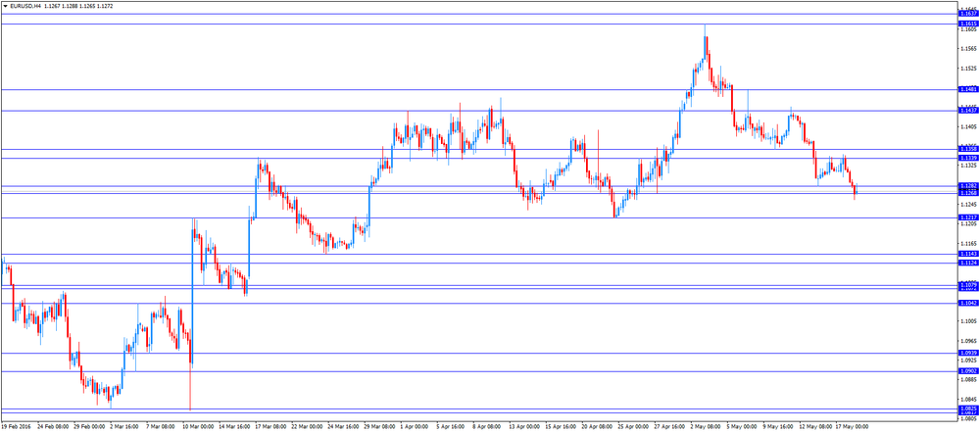Click the 1.1525 price scale value

click(969, 69)
